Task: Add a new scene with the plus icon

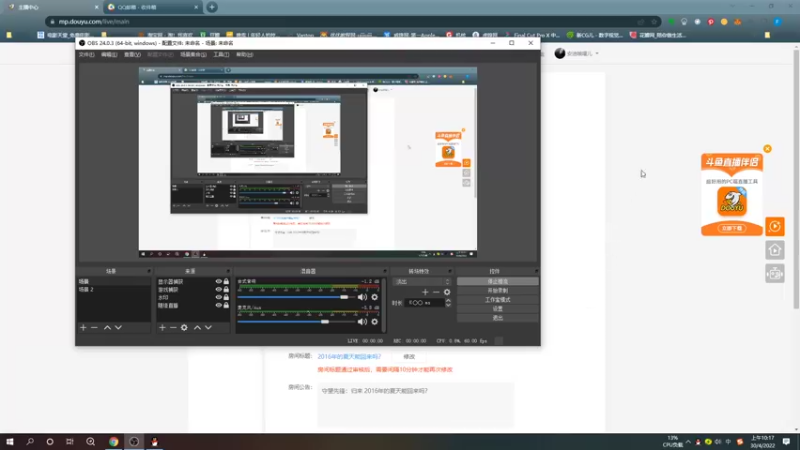Action: 83,328
